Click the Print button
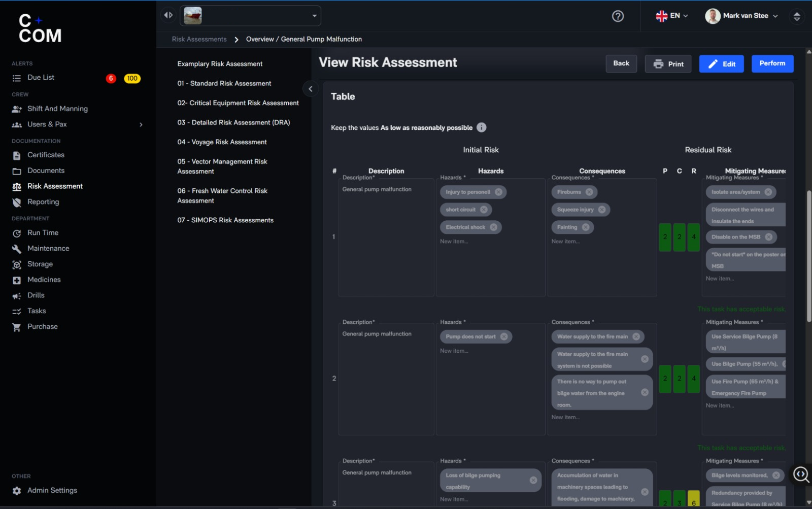Image resolution: width=812 pixels, height=509 pixels. (x=668, y=64)
